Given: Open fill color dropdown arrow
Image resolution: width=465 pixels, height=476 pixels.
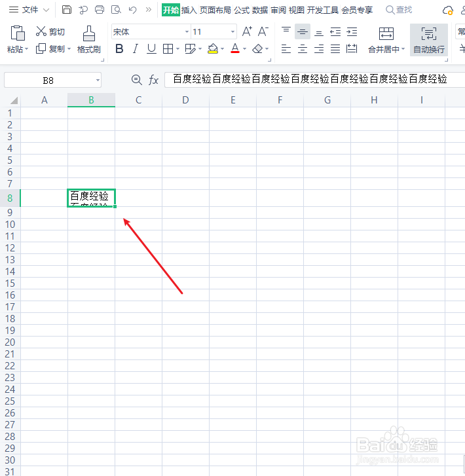Looking at the screenshot, I should [x=222, y=49].
